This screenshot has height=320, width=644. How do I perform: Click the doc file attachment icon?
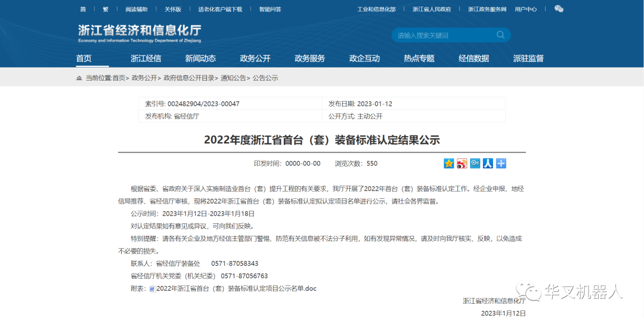(152, 289)
